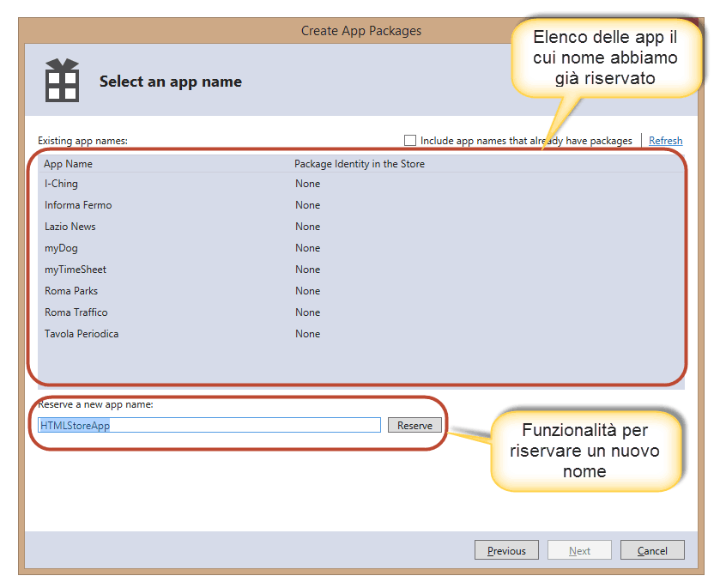This screenshot has width=720, height=588.
Task: Select the myDog app entry
Action: [62, 248]
